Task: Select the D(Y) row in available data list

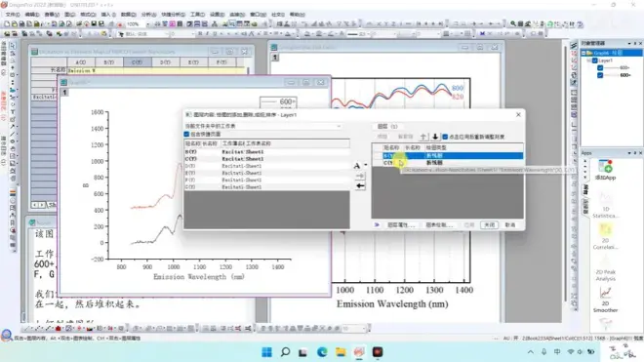Action: [266, 166]
